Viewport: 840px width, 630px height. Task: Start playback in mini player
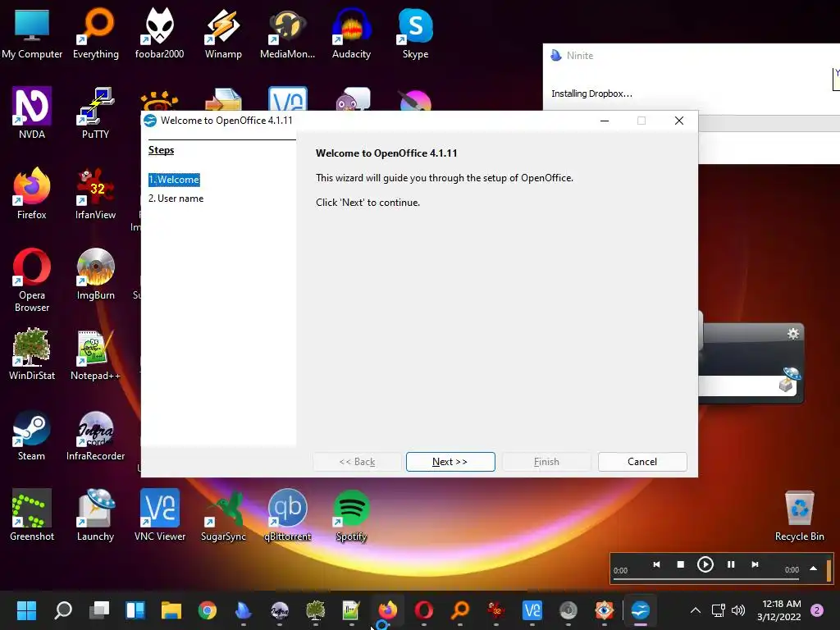[x=705, y=564]
